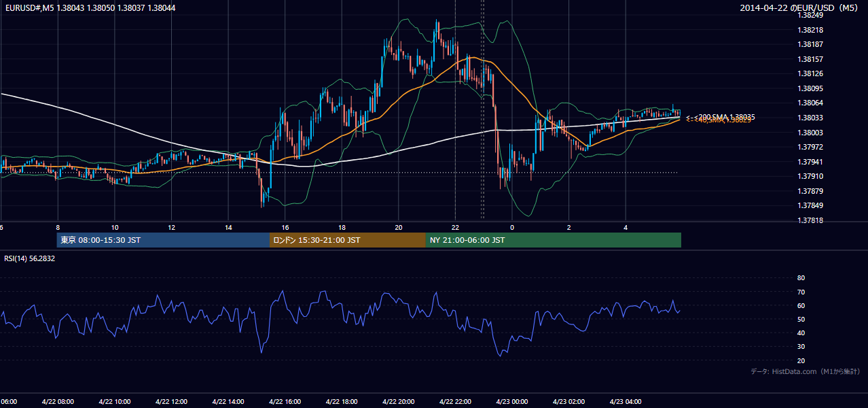
Task: Click the 4/22 14:00 bottom time label
Action: click(228, 401)
